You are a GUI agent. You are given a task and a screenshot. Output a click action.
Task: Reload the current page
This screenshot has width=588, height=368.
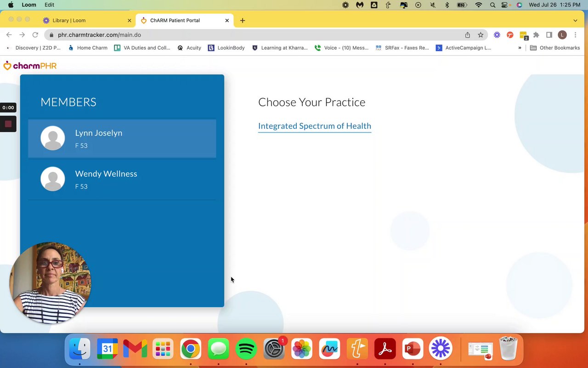(35, 35)
